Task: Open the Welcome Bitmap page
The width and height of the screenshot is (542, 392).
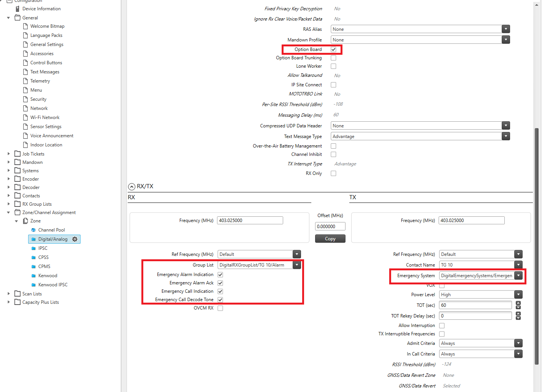Action: [47, 26]
